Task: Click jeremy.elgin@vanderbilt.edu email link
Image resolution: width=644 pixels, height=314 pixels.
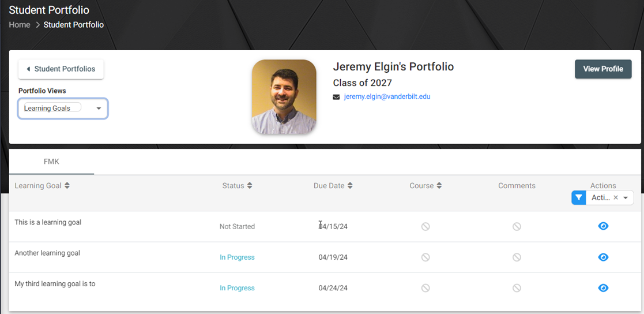Action: click(x=387, y=96)
